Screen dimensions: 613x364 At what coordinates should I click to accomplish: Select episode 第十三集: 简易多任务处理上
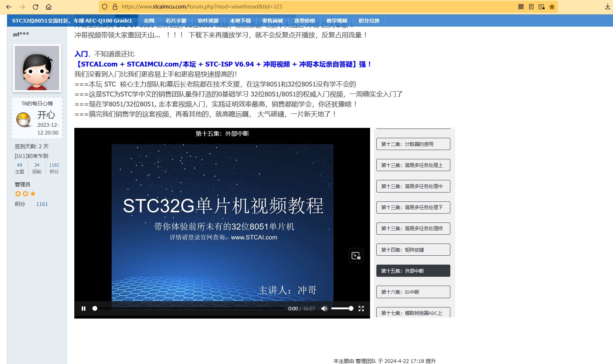413,165
